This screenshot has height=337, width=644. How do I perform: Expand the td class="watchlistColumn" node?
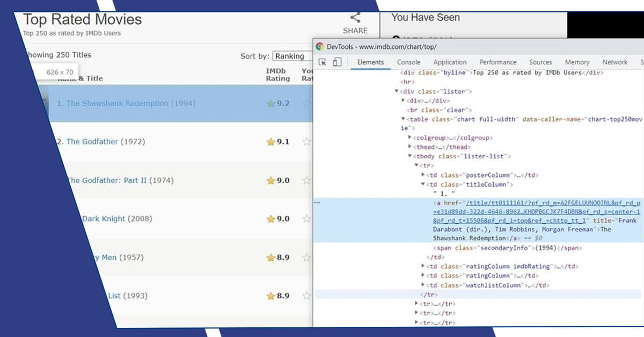click(x=423, y=285)
